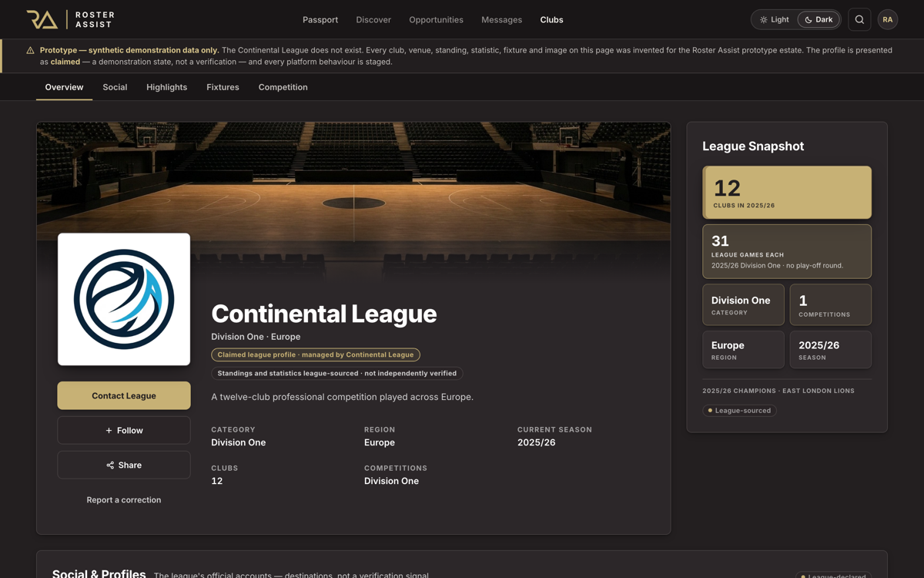Click the Roster Assist logo

pos(71,19)
